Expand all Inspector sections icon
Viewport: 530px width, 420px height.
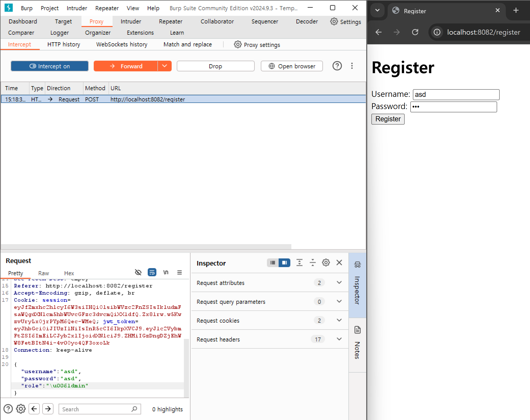pos(300,263)
